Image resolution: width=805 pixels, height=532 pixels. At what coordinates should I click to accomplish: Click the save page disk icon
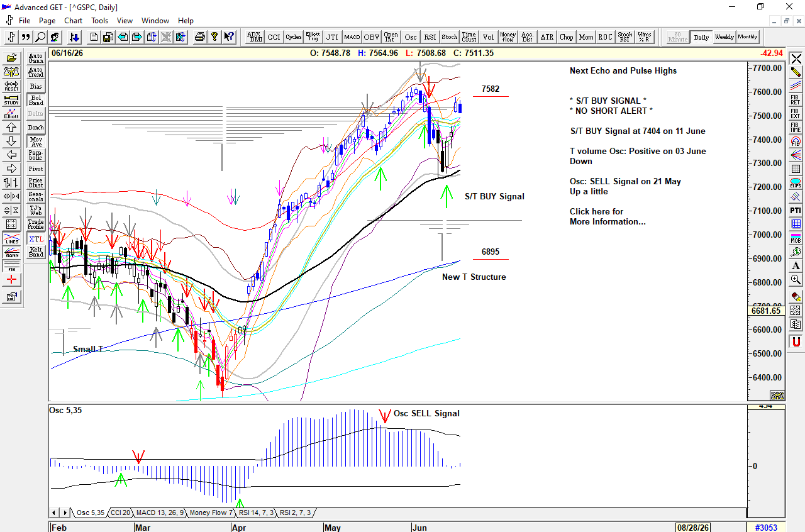tap(108, 37)
